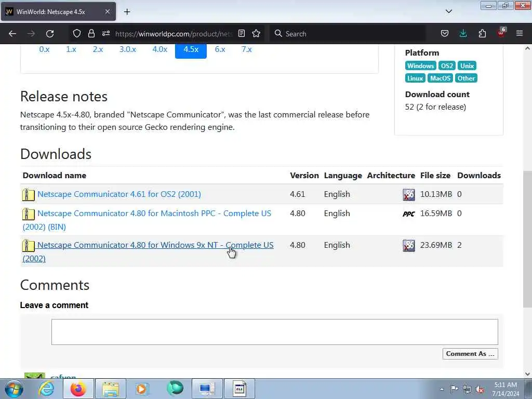Click the OS2 platform tag
The height and width of the screenshot is (399, 532).
447,66
